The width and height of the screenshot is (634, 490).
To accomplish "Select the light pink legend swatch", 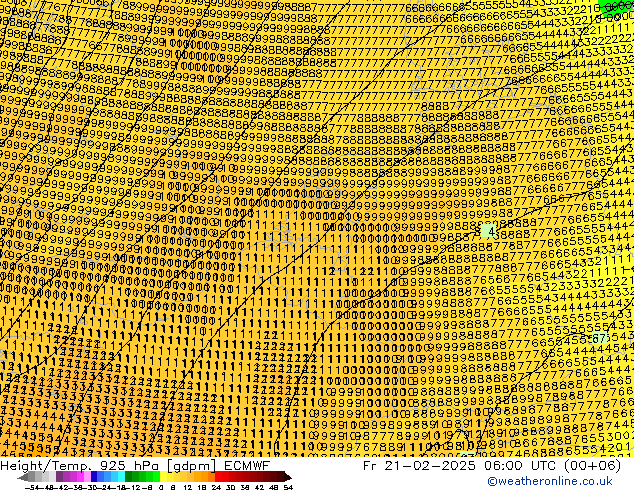I will pyautogui.click(x=87, y=477).
